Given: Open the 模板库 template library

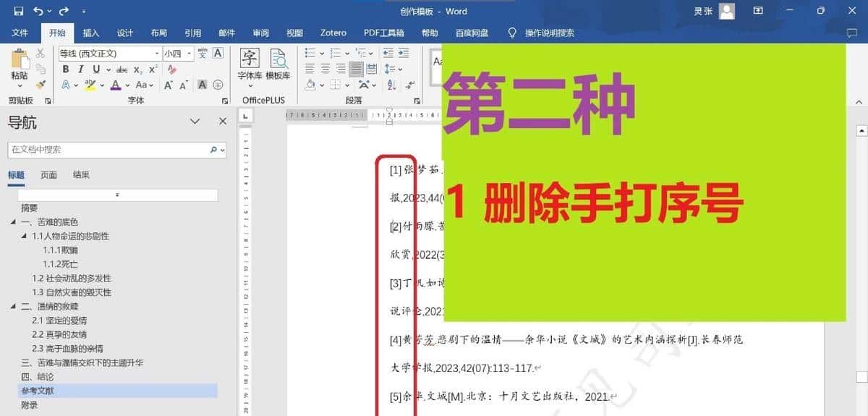Looking at the screenshot, I should tap(278, 64).
